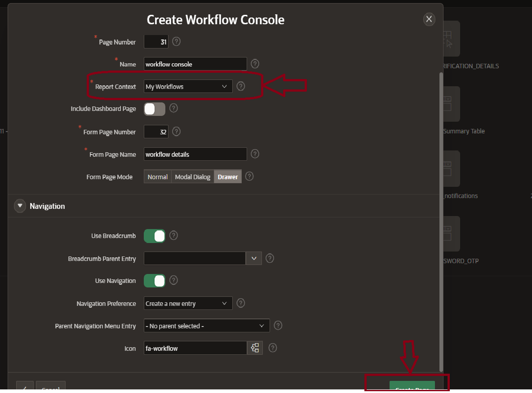Image resolution: width=532 pixels, height=393 pixels.
Task: Open help for Include Dashboard Page
Action: coord(173,108)
